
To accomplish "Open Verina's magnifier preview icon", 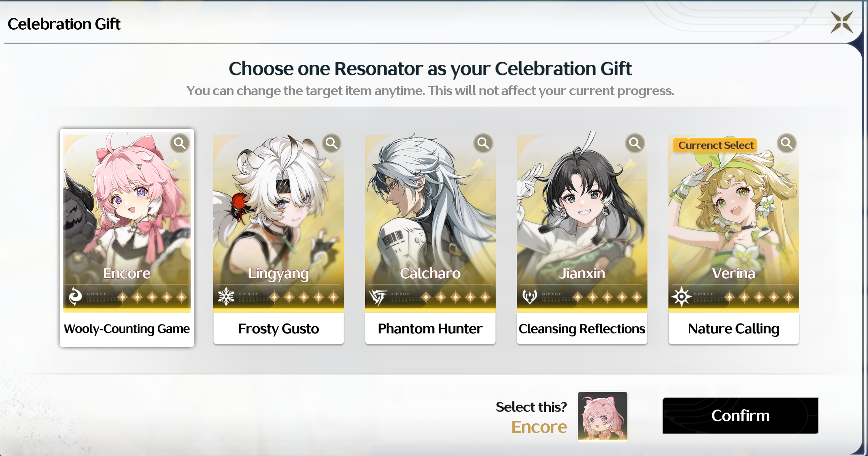I will 786,143.
